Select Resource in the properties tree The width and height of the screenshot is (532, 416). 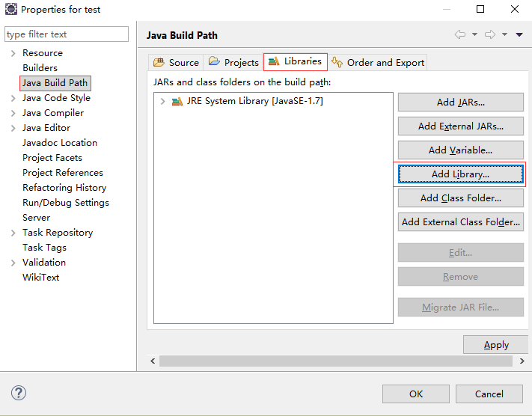pyautogui.click(x=43, y=53)
